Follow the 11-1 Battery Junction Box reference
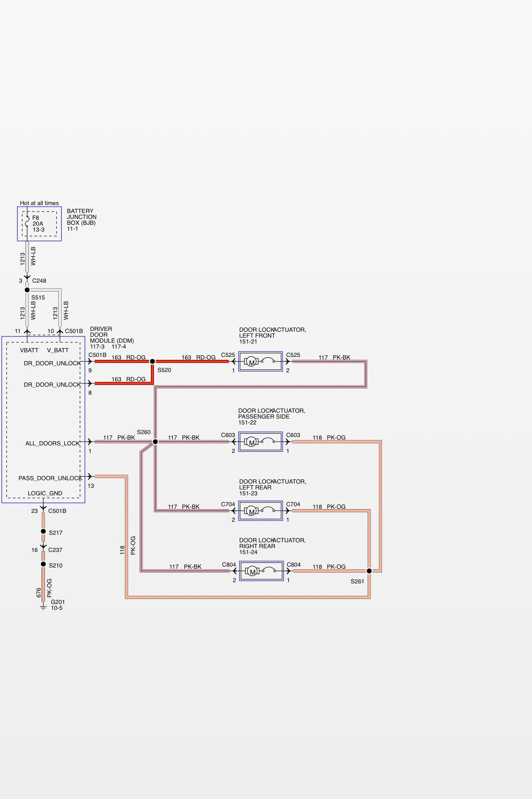 (73, 229)
